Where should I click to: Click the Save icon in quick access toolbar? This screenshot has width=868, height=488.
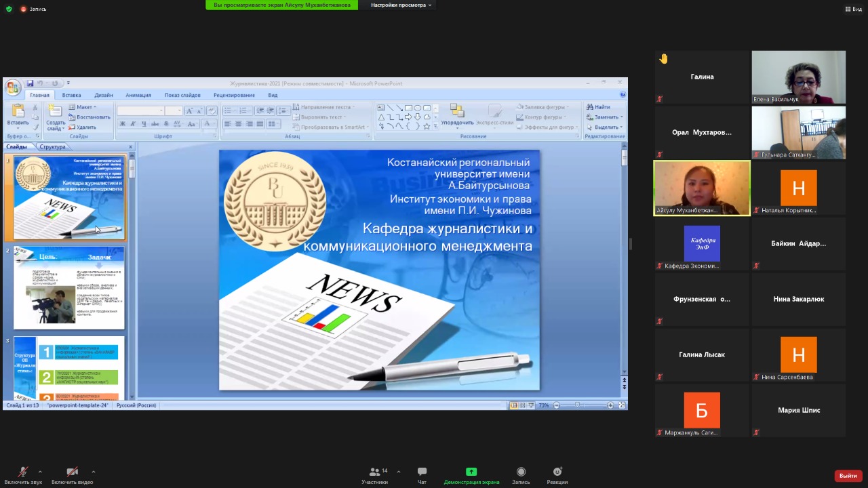pyautogui.click(x=30, y=83)
